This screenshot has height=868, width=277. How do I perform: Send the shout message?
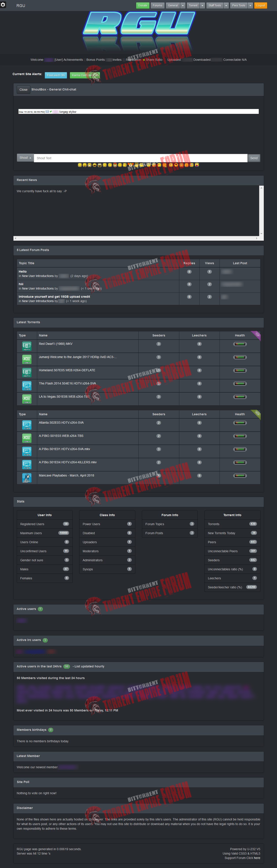click(254, 158)
